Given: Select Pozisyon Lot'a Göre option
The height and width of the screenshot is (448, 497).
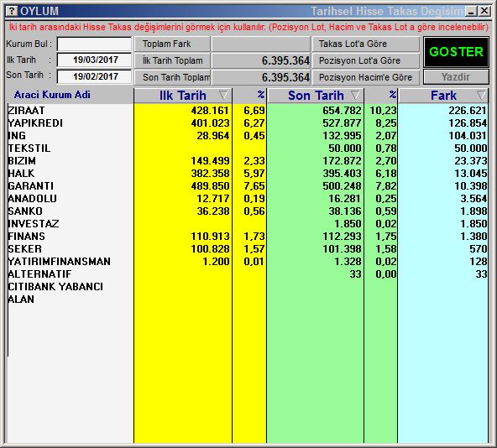Looking at the screenshot, I should point(366,60).
